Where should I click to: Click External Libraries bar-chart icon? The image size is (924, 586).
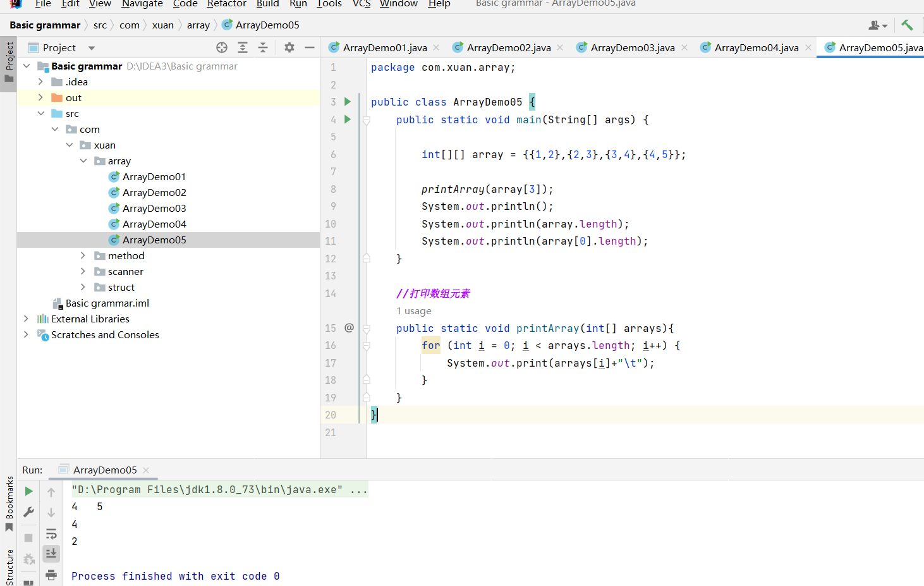pyautogui.click(x=43, y=319)
